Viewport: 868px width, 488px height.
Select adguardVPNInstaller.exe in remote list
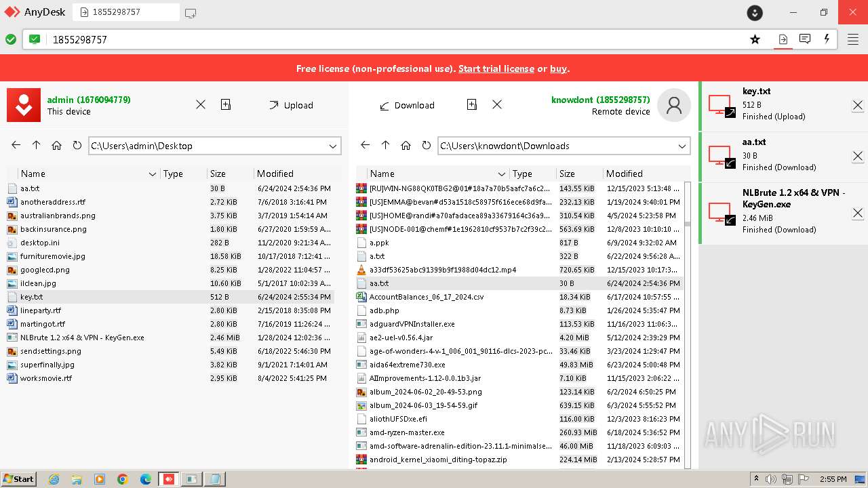pos(519,324)
